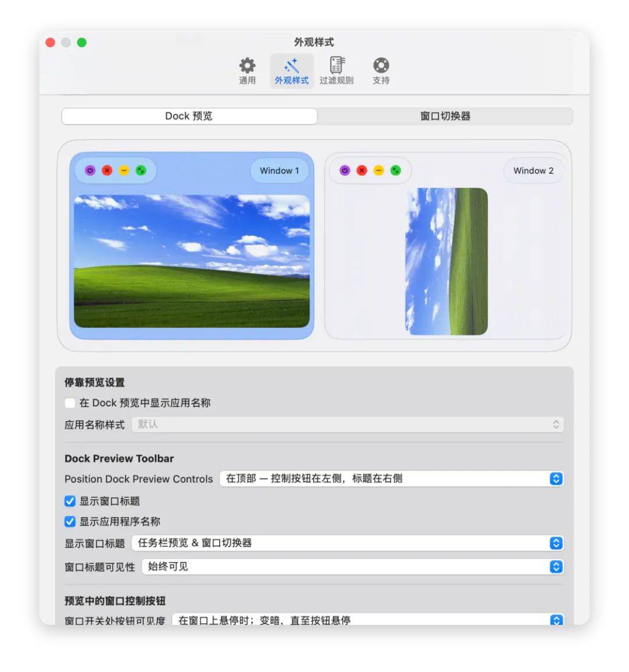Switch to the 窗口切换器 tab

444,116
